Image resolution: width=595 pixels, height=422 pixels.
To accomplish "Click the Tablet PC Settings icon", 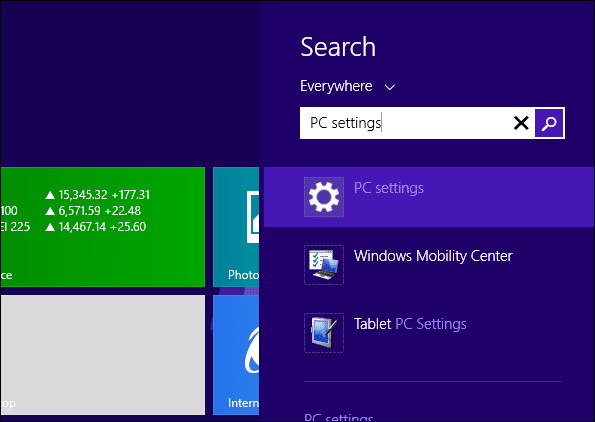I will point(324,333).
